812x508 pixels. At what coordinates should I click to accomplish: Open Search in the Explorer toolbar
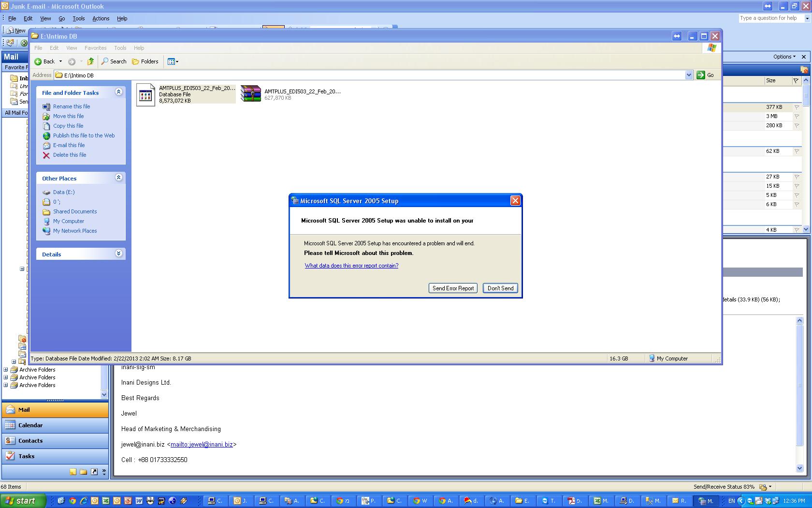[x=114, y=61]
